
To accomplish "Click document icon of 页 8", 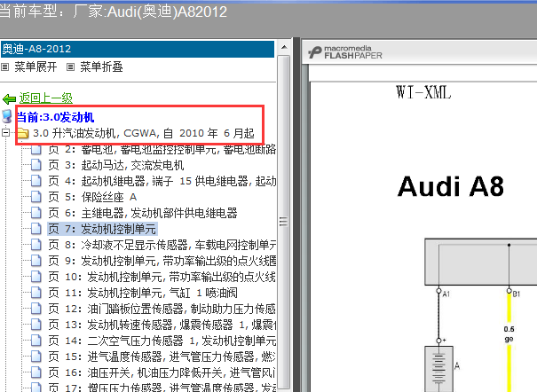I will click(36, 244).
